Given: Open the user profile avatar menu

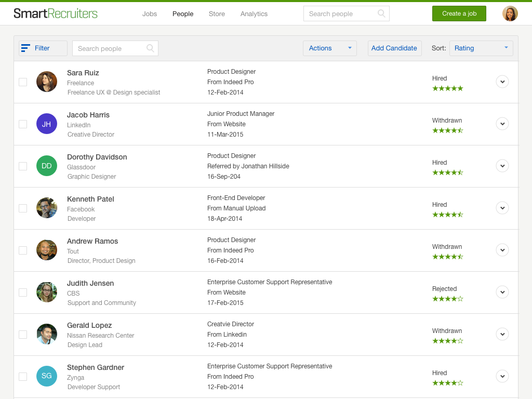Looking at the screenshot, I should pyautogui.click(x=510, y=14).
